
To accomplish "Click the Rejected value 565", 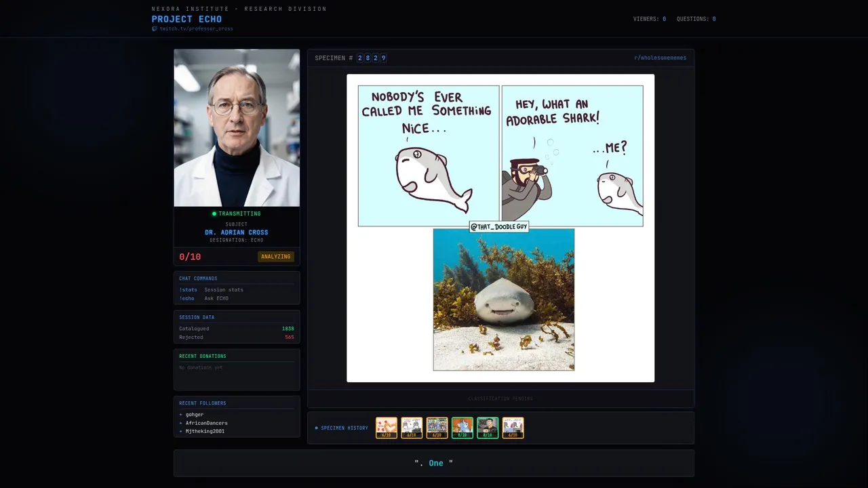I will point(290,337).
